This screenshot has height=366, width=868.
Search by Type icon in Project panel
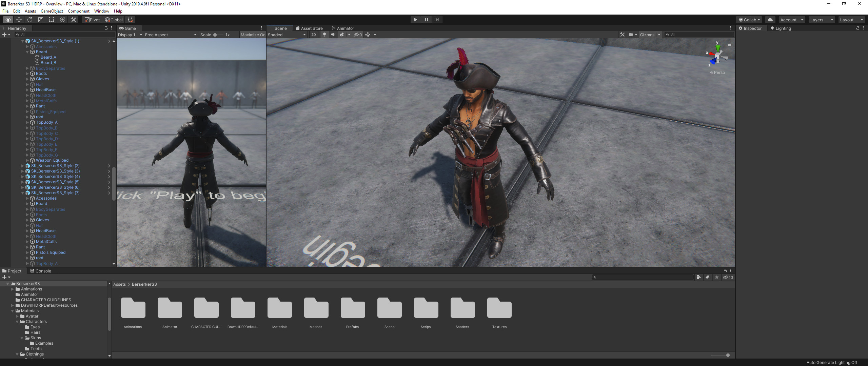[x=698, y=277]
